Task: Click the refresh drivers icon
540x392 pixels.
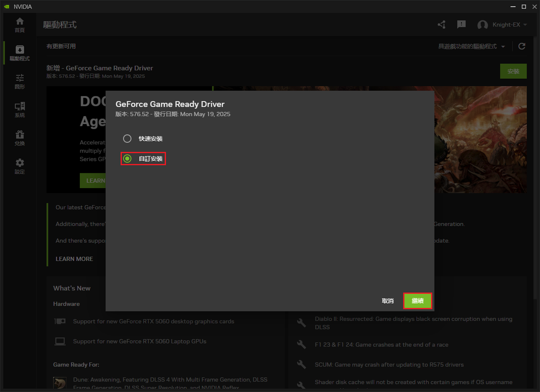Action: click(522, 46)
